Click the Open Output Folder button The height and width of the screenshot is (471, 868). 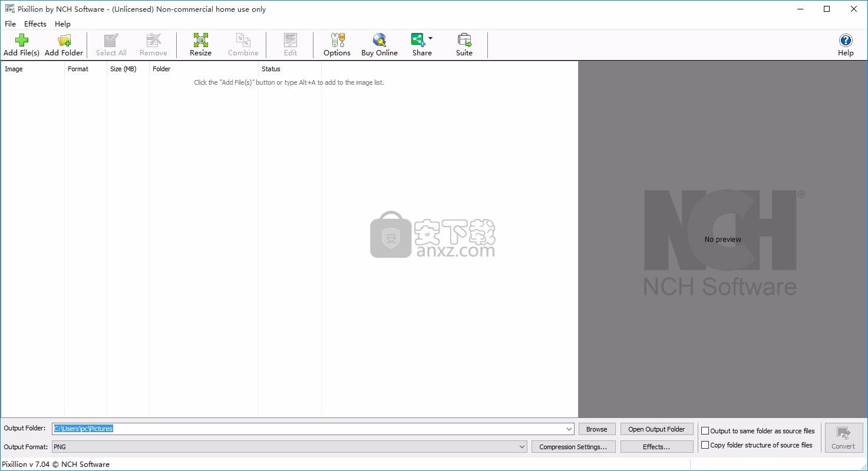point(656,429)
